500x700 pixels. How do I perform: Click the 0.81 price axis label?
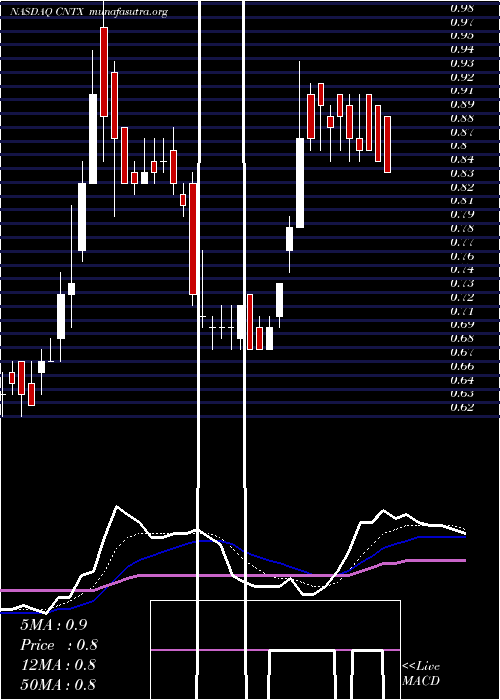click(462, 200)
